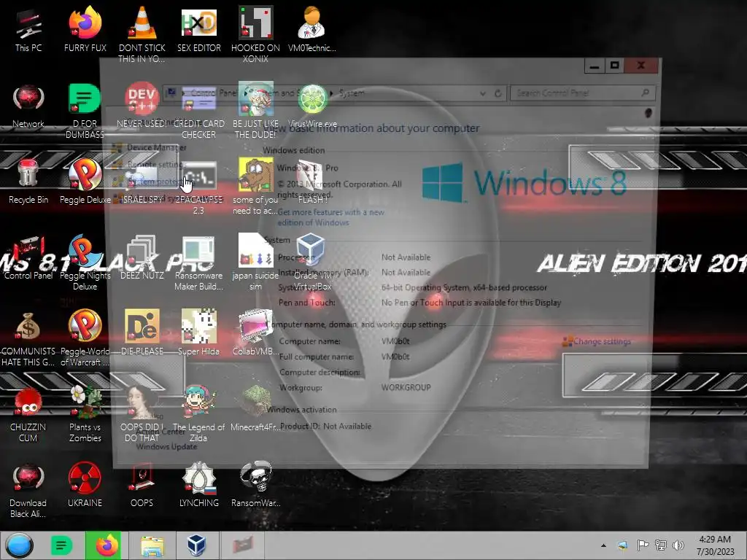
Task: Open the This PC desktop icon
Action: point(28,29)
